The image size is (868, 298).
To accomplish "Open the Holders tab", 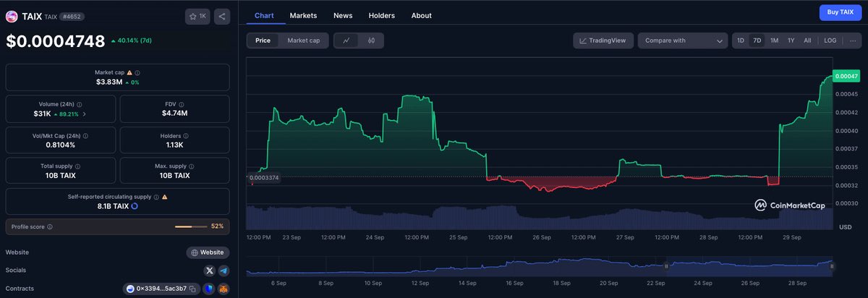I will (381, 15).
